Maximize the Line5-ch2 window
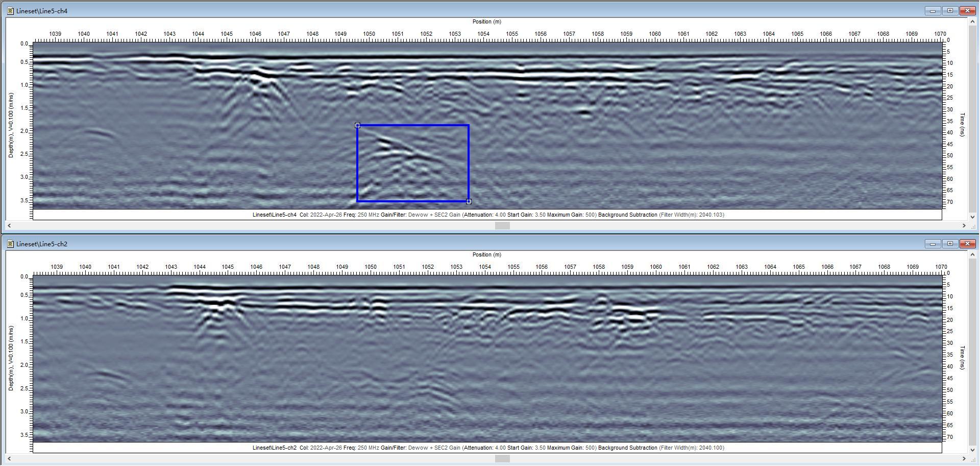980x466 pixels. tap(950, 244)
